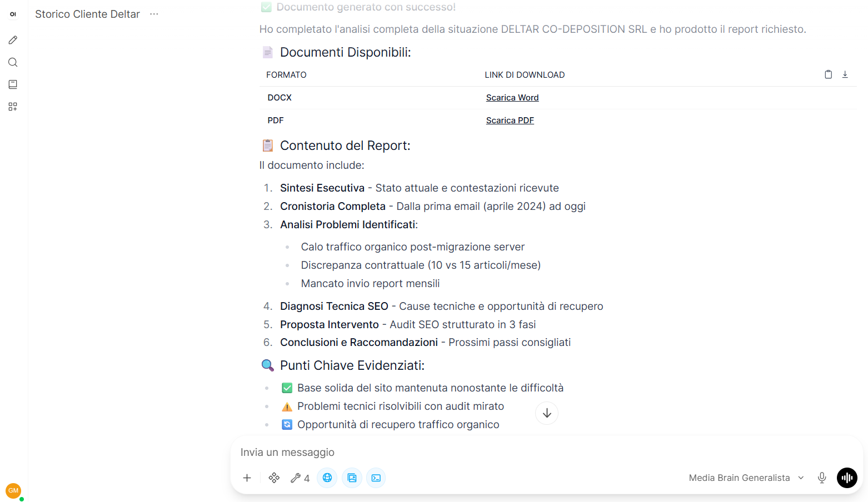Viewport: 868px width, 502px height.
Task: Click the LINK DI DOWNLOAD column header
Action: pyautogui.click(x=525, y=75)
